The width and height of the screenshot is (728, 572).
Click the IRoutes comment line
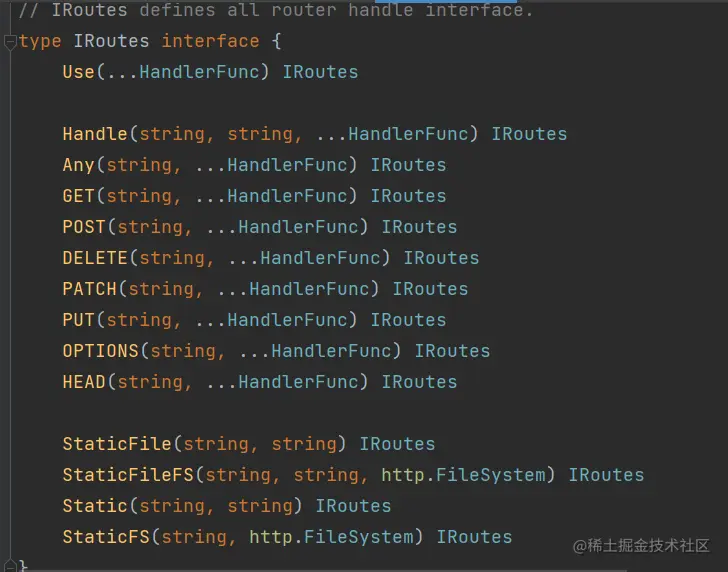270,11
